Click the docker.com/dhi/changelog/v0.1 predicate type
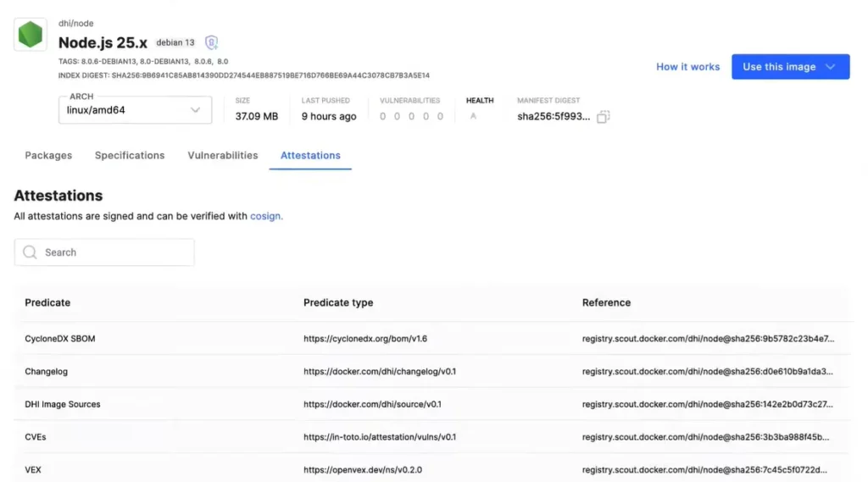This screenshot has width=868, height=482. (x=380, y=371)
